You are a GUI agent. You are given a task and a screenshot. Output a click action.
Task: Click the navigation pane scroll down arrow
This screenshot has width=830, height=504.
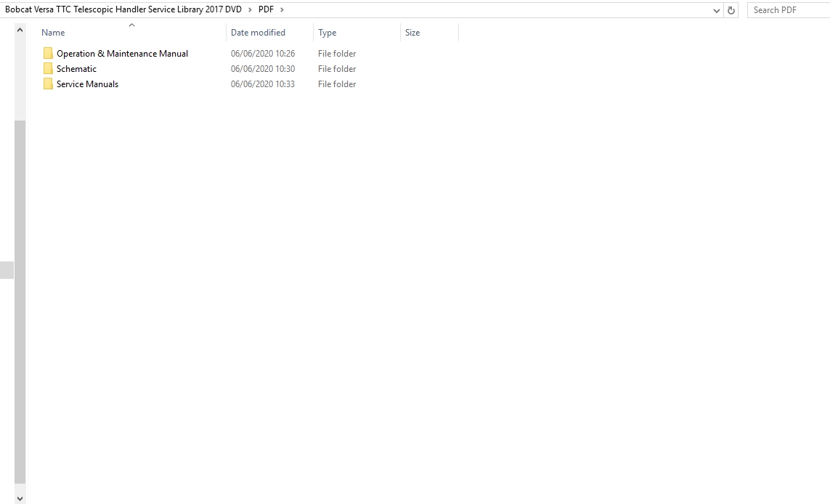[20, 498]
